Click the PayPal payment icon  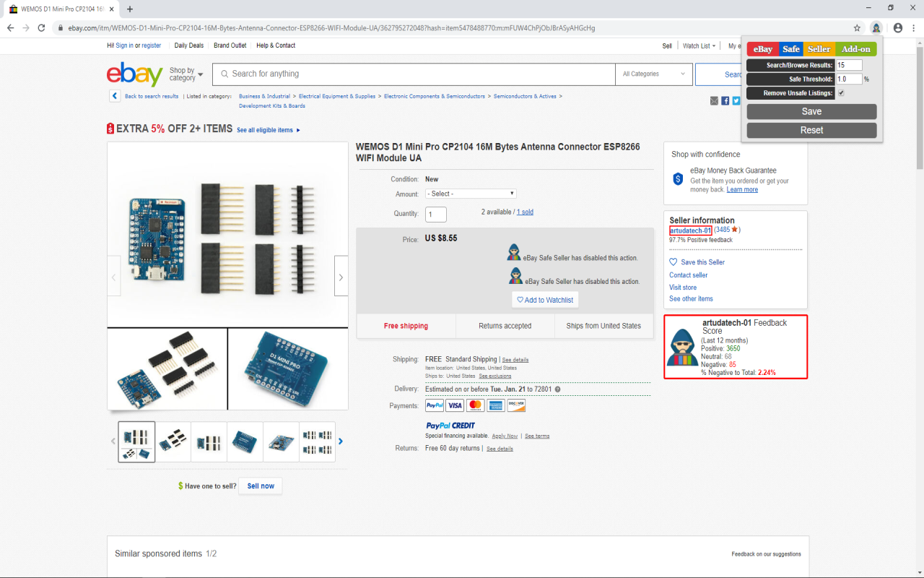435,406
